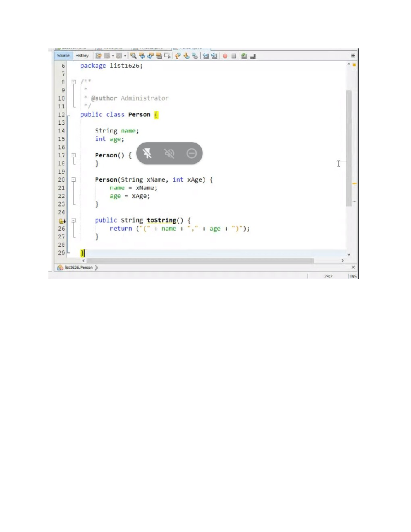Click the minus button in the floating overlay

tap(191, 154)
